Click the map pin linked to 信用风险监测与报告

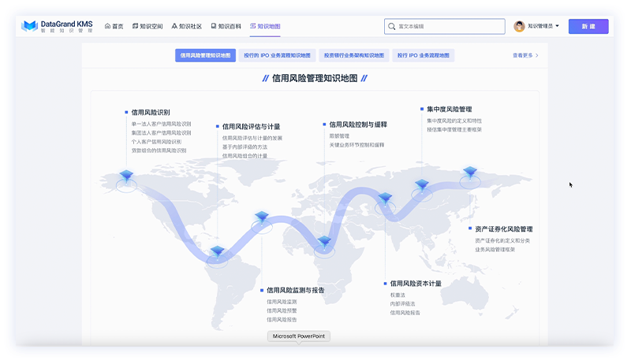pos(262,217)
